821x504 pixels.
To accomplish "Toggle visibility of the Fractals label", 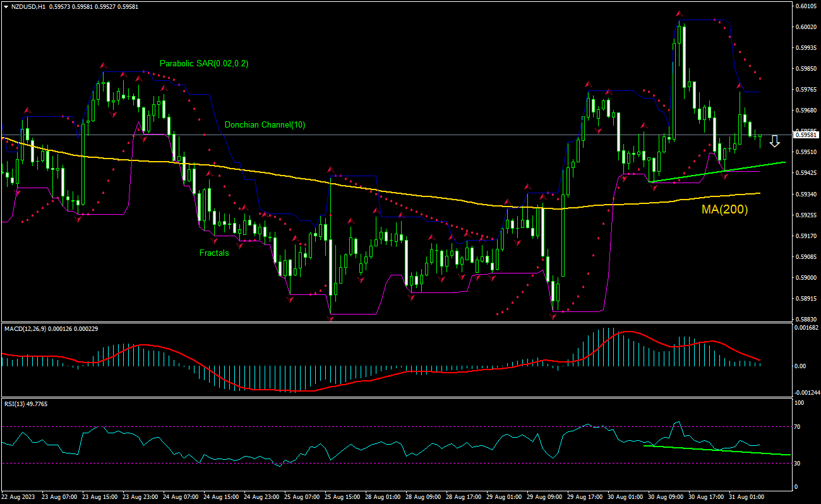I will coord(214,253).
